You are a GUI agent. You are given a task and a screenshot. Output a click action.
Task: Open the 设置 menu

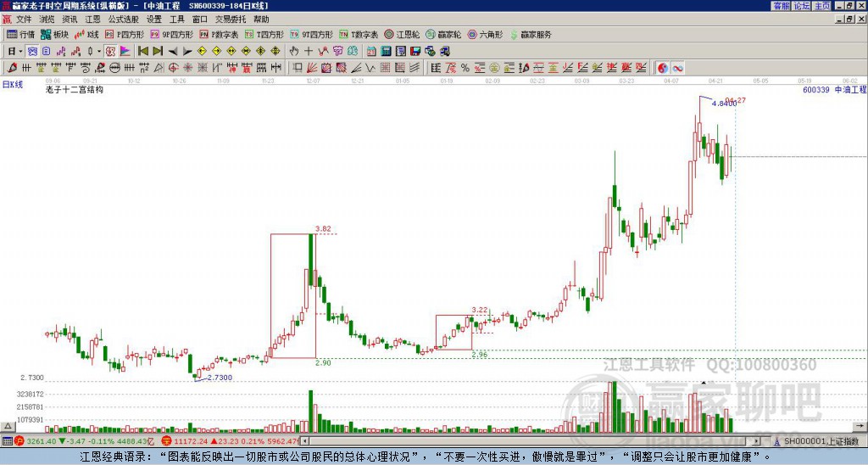click(x=154, y=20)
